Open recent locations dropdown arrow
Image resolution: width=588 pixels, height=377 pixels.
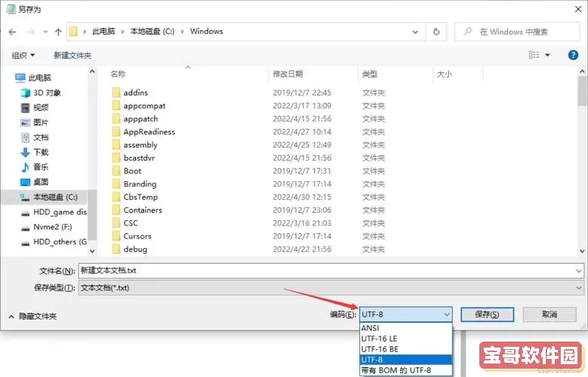pyautogui.click(x=45, y=32)
